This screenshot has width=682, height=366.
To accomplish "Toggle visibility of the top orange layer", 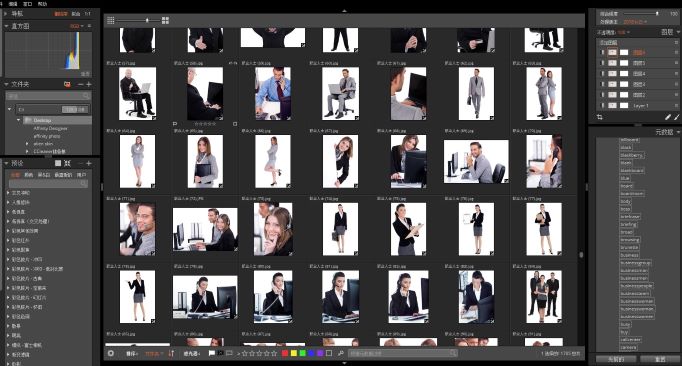I will pos(602,52).
